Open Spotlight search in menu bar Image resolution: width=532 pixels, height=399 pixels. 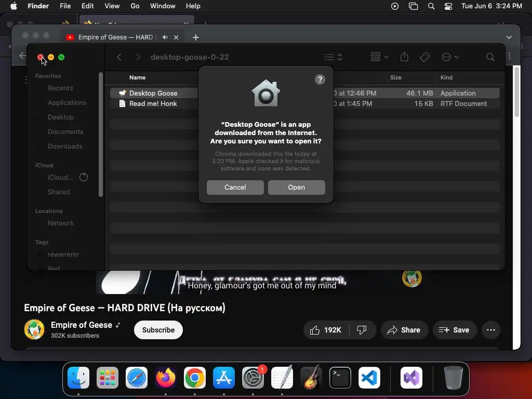[x=431, y=6]
